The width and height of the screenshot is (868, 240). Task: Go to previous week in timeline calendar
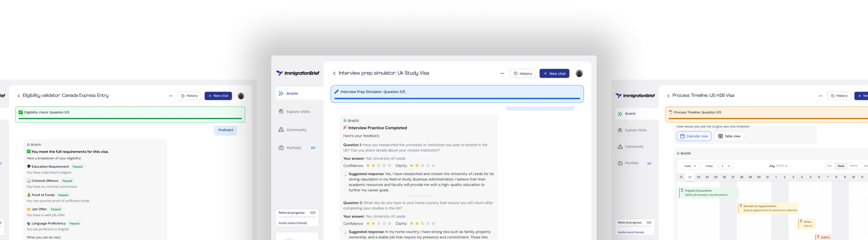(723, 166)
